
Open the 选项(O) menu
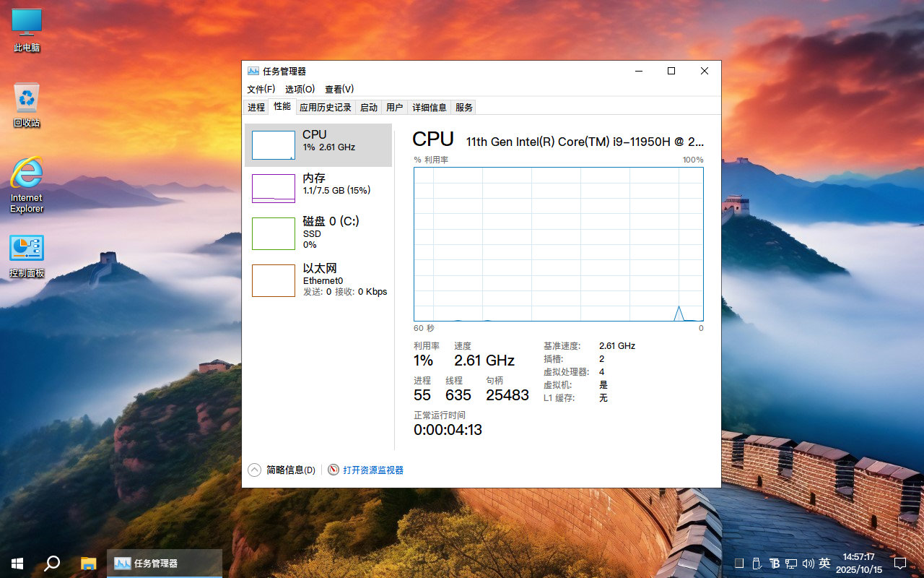coord(300,89)
